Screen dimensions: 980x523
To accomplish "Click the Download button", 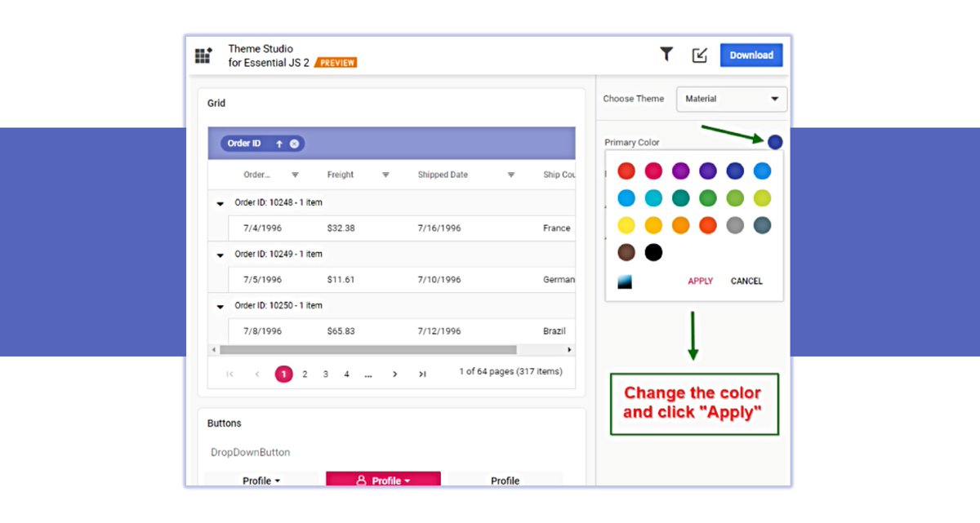I will click(751, 55).
